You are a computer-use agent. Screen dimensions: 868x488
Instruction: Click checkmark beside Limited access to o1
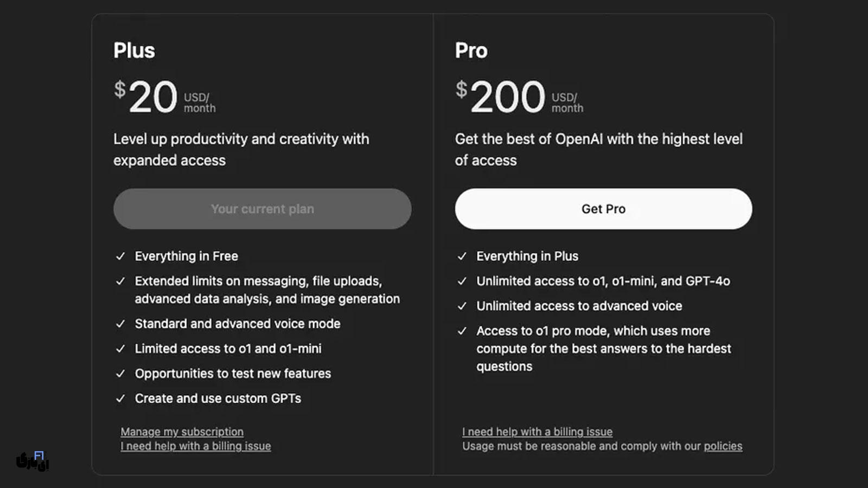point(120,349)
